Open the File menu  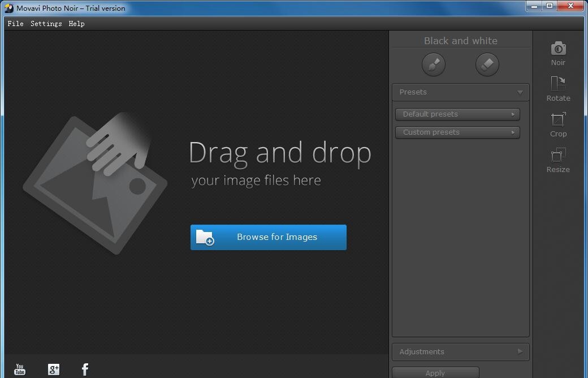click(x=15, y=23)
